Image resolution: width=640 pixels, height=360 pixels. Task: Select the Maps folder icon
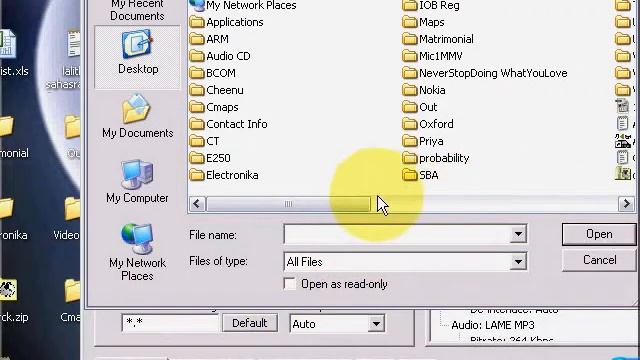pos(409,22)
